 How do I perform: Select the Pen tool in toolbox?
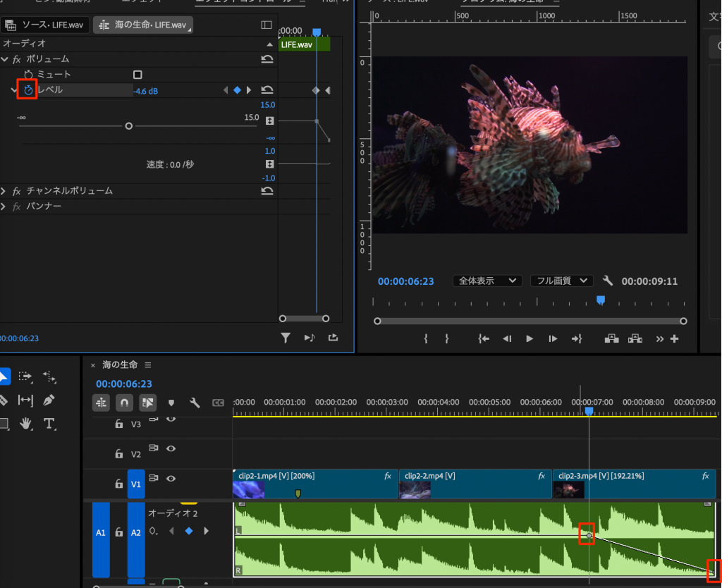[x=49, y=400]
